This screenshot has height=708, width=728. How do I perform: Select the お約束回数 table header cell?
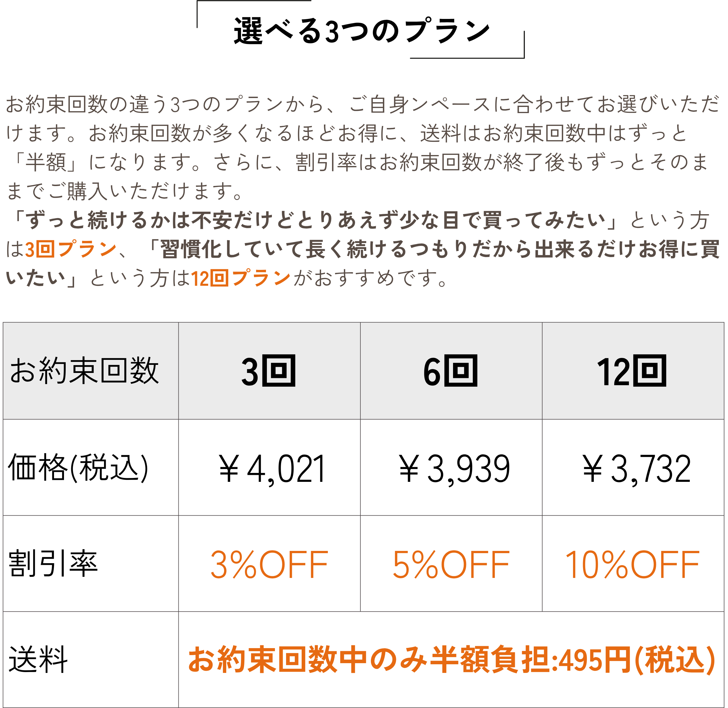click(x=85, y=371)
